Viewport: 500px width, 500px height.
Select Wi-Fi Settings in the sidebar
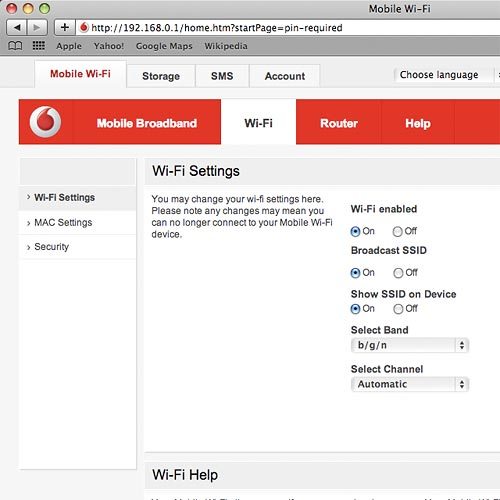pyautogui.click(x=78, y=198)
